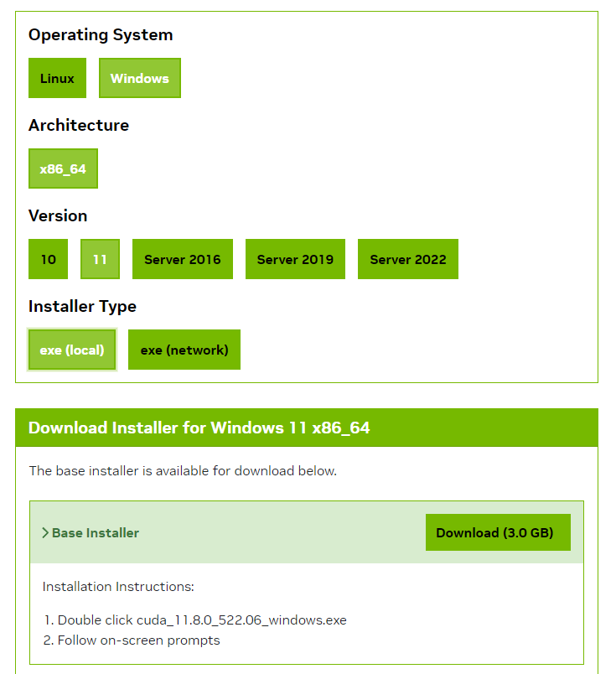The image size is (616, 674).
Task: Select Linux operating system
Action: 57,78
